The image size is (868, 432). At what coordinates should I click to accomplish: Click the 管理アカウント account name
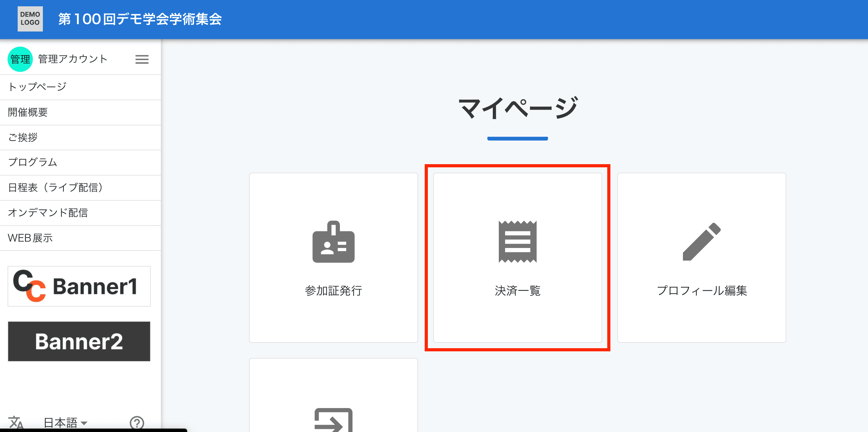73,59
